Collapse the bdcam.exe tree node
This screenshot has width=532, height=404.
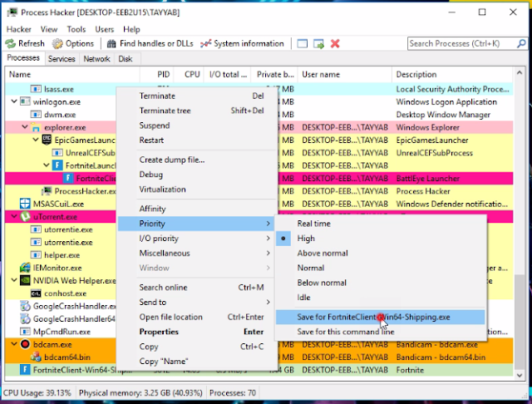pyautogui.click(x=14, y=344)
